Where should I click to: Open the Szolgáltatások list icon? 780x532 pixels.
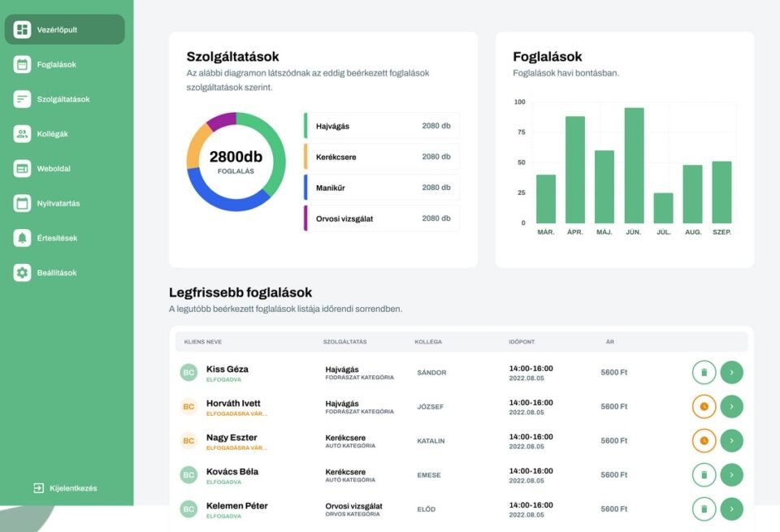(22, 99)
